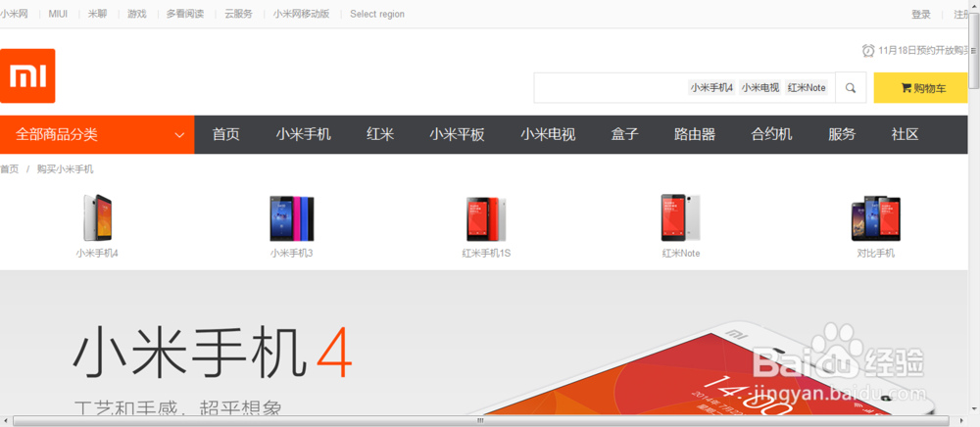Screen dimensions: 980x427
Task: Click the 云服务 top link
Action: (x=239, y=14)
